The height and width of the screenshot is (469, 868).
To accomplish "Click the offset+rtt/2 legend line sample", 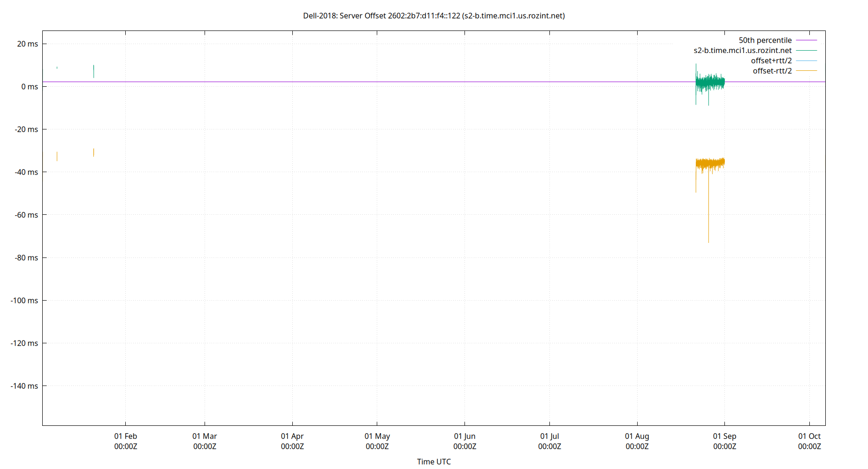I will (x=806, y=61).
